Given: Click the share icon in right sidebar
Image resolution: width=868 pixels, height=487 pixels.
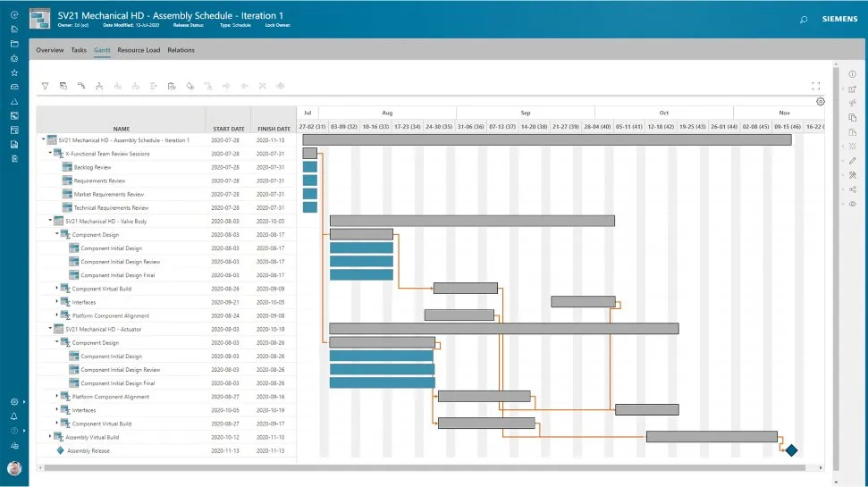Looking at the screenshot, I should tap(853, 189).
